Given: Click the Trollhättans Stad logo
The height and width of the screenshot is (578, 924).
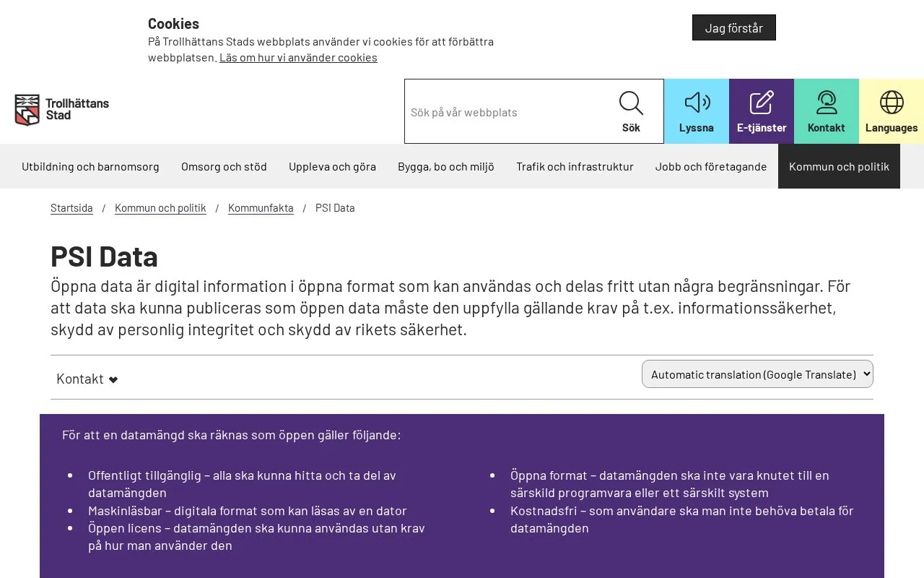Looking at the screenshot, I should tap(62, 110).
